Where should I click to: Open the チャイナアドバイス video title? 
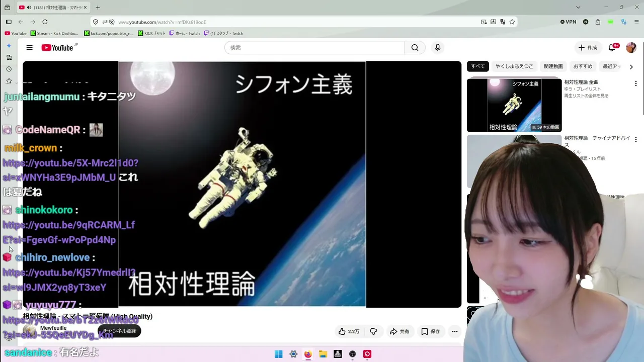[x=596, y=141]
